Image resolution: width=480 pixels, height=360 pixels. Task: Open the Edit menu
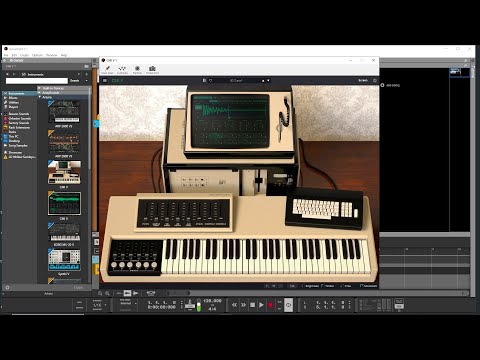[14, 55]
